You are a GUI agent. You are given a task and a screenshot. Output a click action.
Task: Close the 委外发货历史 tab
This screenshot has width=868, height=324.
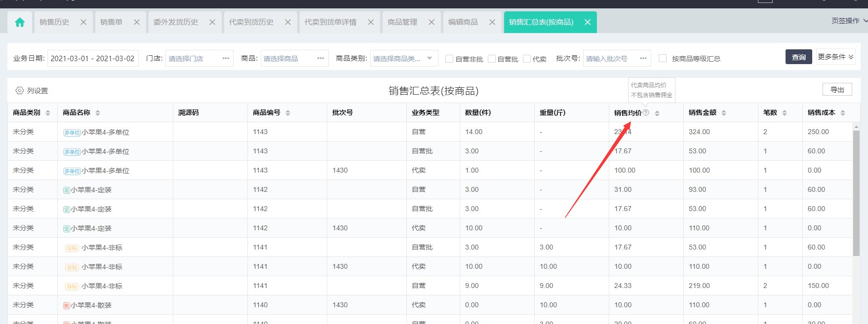212,22
